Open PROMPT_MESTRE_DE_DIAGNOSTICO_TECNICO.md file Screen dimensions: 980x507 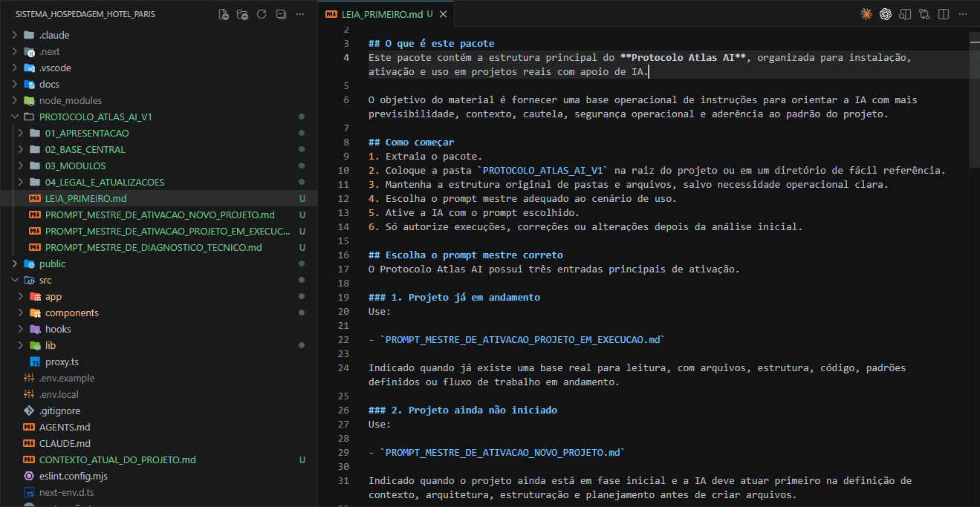158,247
